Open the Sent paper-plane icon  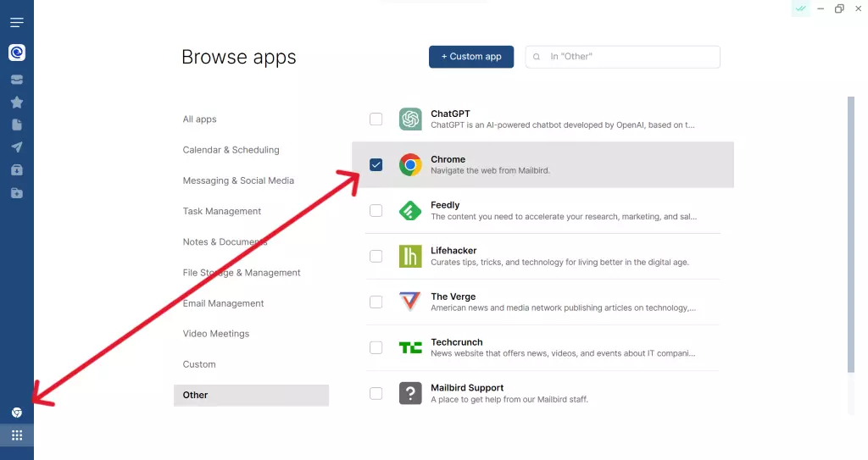[16, 147]
